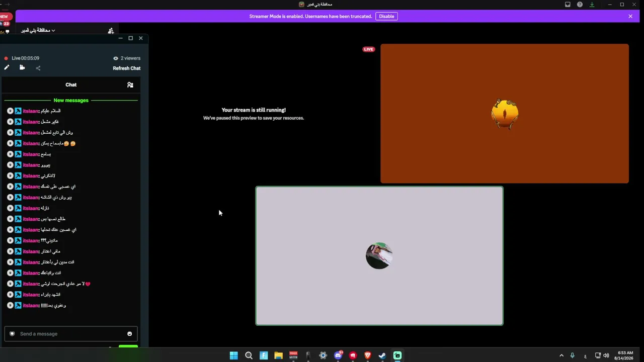Click the round avatar in the orange tile

click(x=505, y=114)
